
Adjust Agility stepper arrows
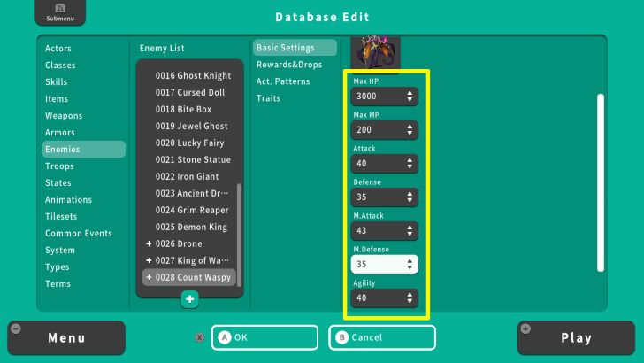click(410, 298)
